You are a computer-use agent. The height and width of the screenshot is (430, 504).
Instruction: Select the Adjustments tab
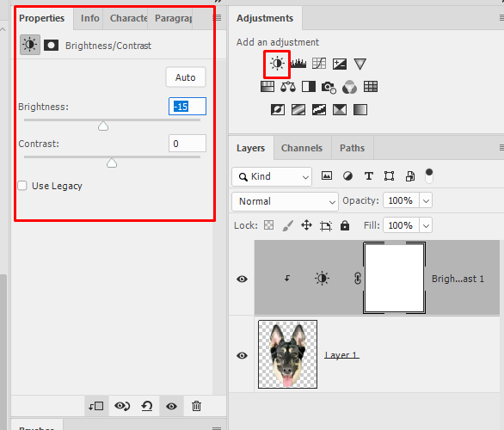point(265,18)
